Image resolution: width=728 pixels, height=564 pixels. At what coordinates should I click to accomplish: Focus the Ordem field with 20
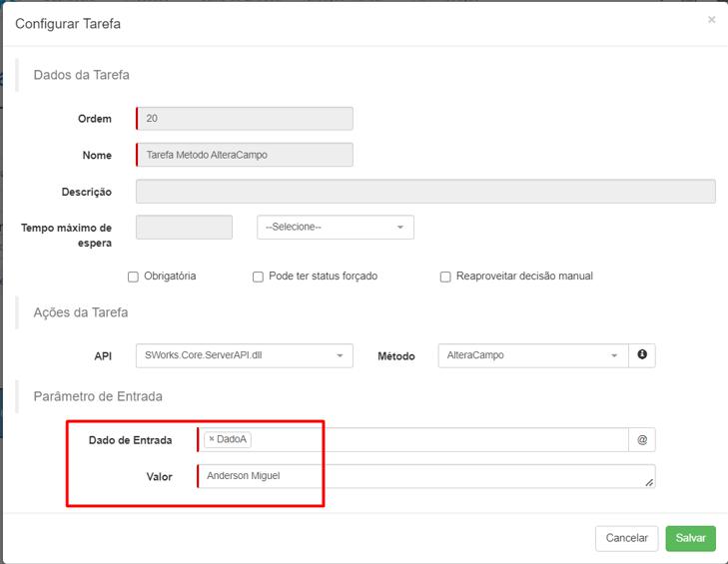point(245,119)
